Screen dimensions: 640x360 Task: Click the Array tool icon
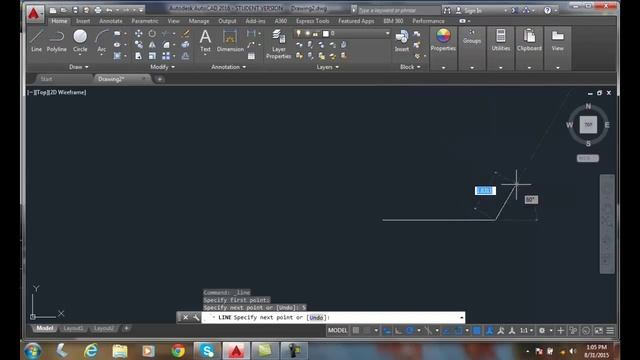click(x=166, y=56)
